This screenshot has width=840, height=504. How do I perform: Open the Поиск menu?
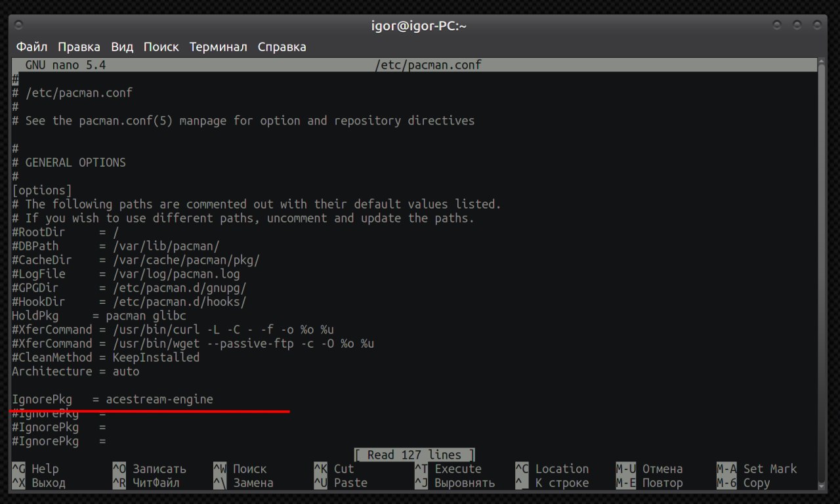tap(161, 47)
